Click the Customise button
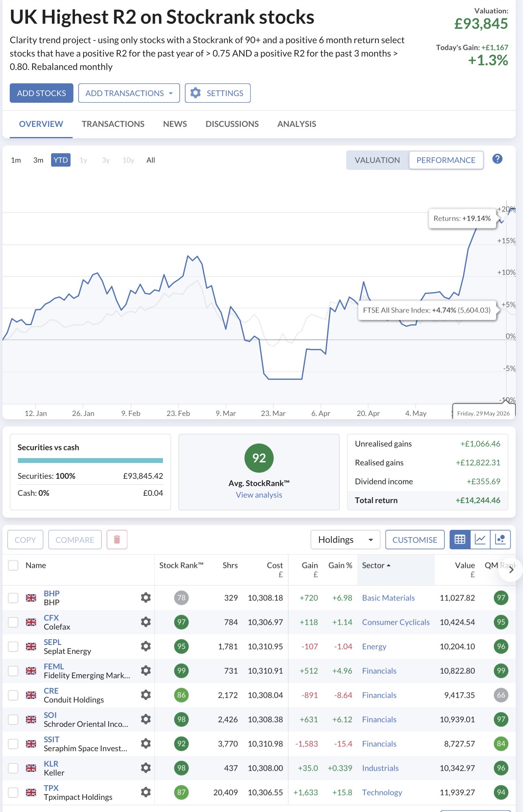The image size is (523, 812). (415, 540)
